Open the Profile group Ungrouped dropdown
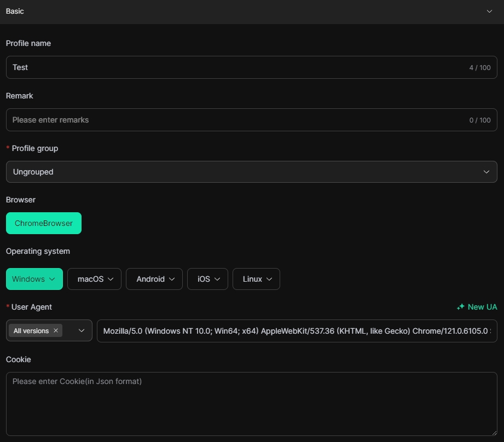The width and height of the screenshot is (504, 442). coord(251,172)
